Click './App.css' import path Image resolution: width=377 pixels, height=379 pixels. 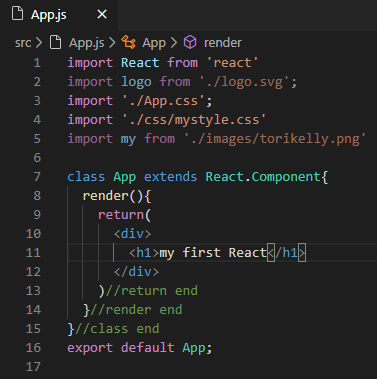[164, 101]
